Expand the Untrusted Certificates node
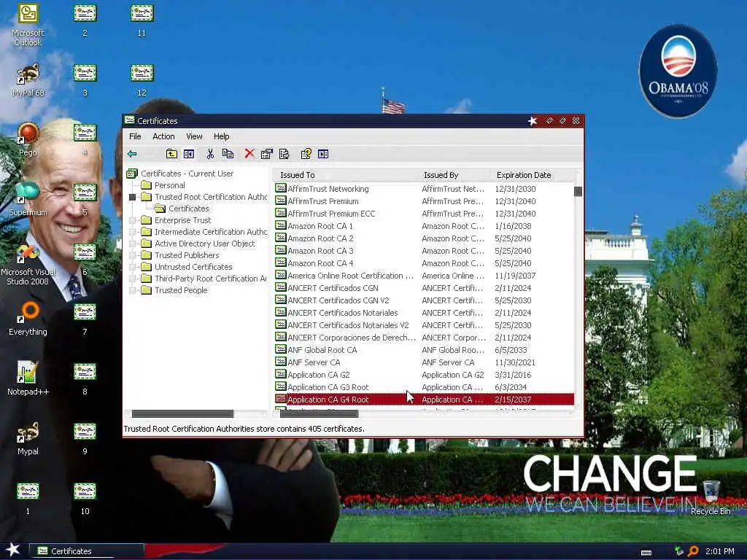The image size is (747, 560). point(133,267)
